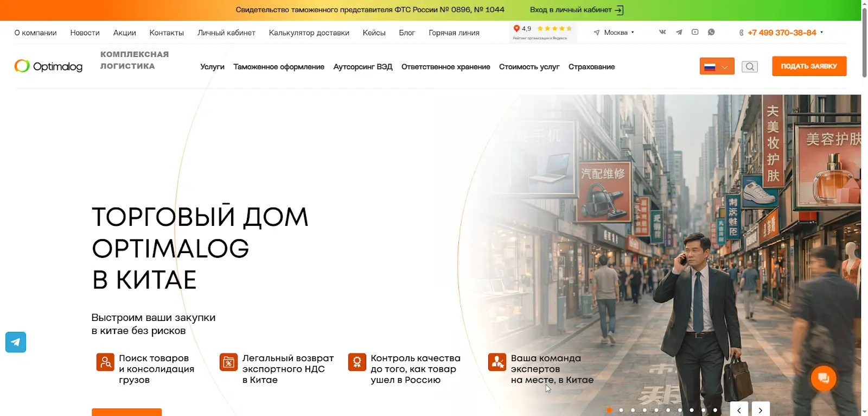Expand the phone number dropdown arrow

click(822, 33)
